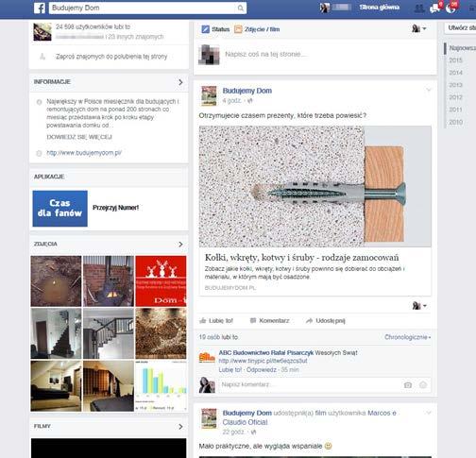Open the tinypic link in comment
The height and width of the screenshot is (458, 476).
coord(263,361)
